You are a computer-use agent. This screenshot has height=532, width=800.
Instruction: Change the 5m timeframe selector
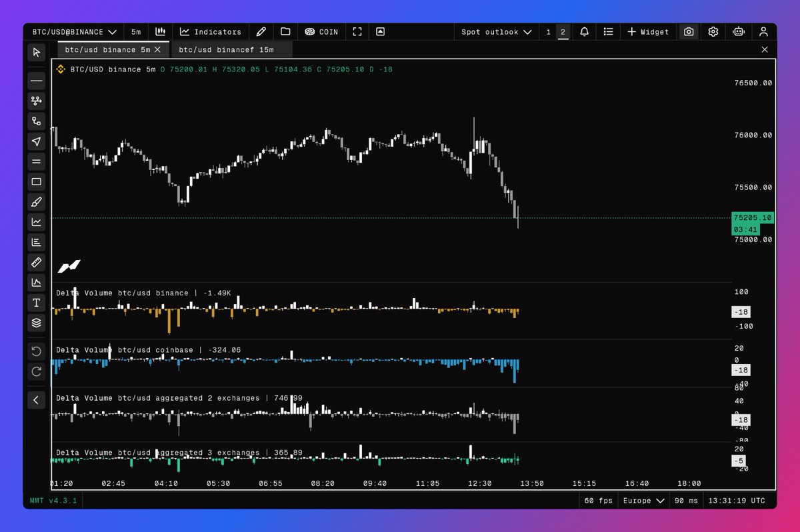point(136,31)
